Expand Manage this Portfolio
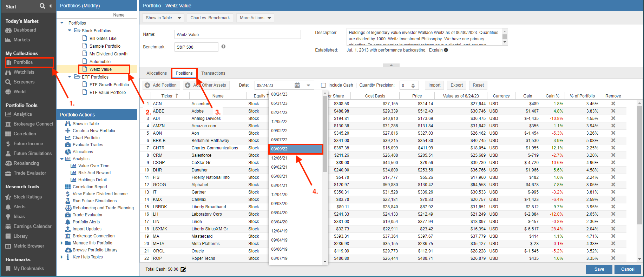Screen dimensions: 644x277 [x=62, y=243]
